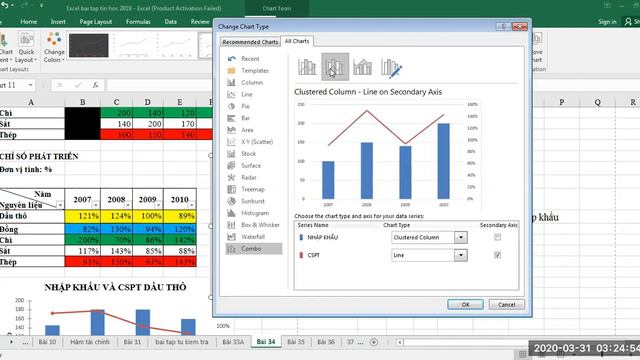Open filter dropdown on Nguyên liệu header
This screenshot has height=360, width=640.
point(60,205)
